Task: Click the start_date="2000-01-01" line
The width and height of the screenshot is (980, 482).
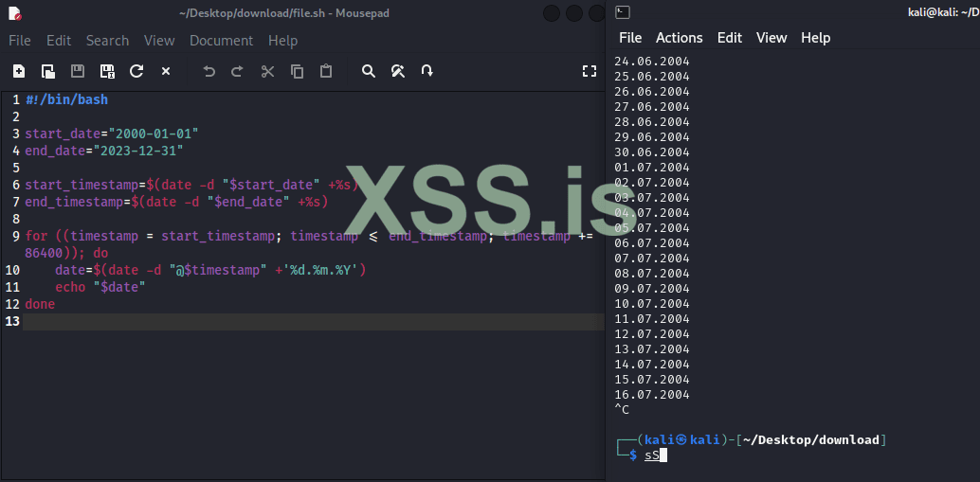Action: tap(112, 134)
